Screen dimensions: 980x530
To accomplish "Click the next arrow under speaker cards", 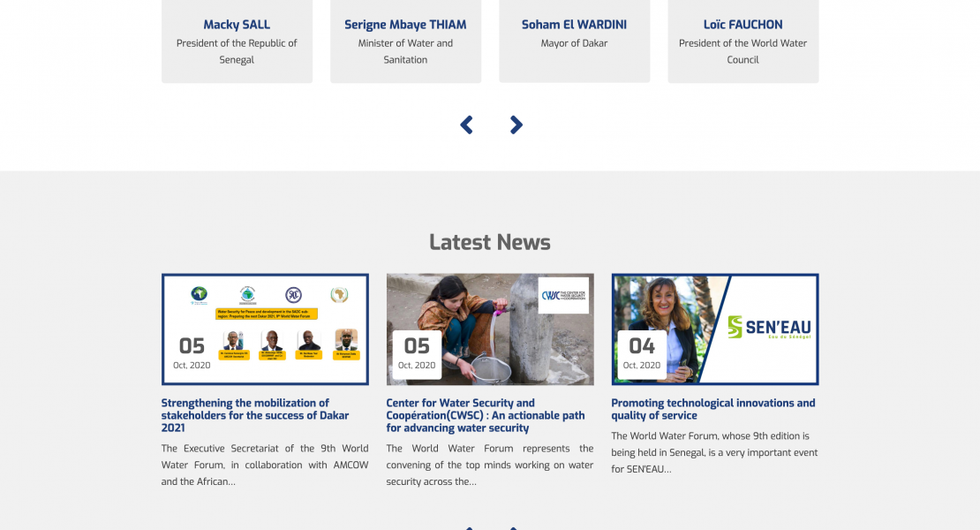I will 516,125.
